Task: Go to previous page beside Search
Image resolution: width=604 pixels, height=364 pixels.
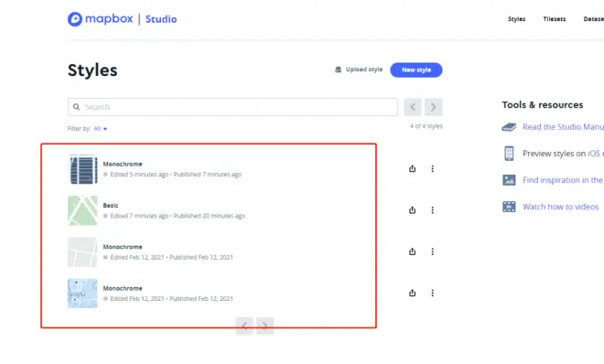Action: pyautogui.click(x=413, y=107)
